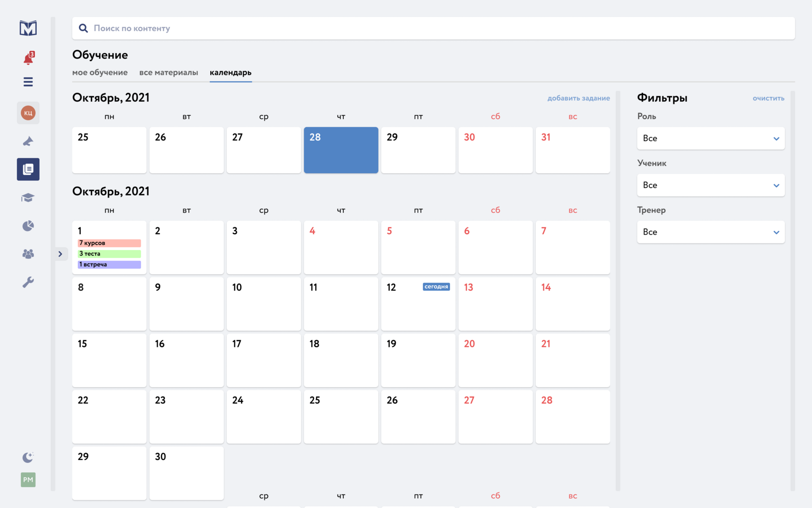Click the search magnifier icon
The width and height of the screenshot is (812, 508).
pos(83,28)
